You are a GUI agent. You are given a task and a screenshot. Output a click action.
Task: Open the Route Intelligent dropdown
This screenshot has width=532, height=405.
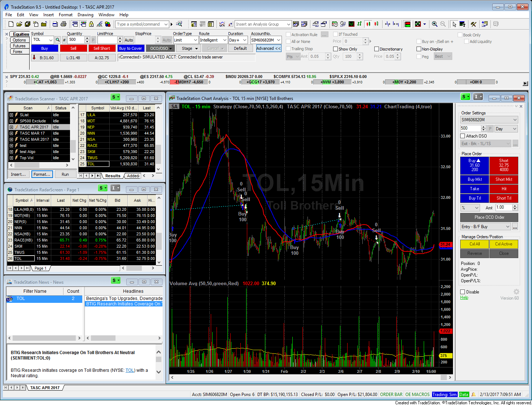[x=213, y=40]
